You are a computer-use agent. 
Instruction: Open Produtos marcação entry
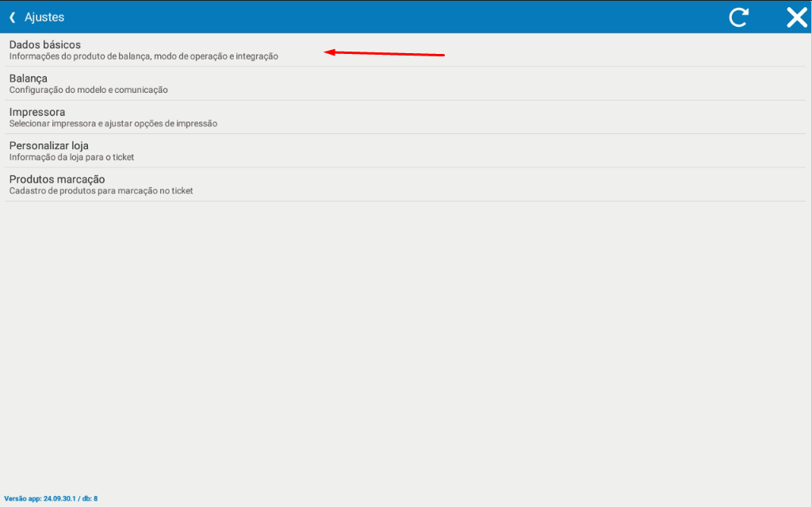(x=57, y=179)
